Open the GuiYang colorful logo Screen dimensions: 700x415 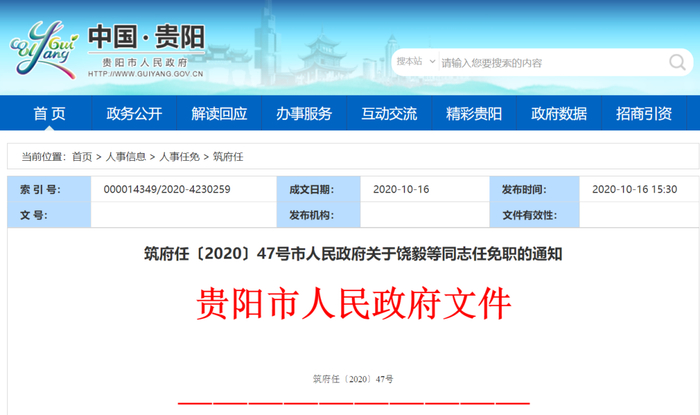point(43,49)
